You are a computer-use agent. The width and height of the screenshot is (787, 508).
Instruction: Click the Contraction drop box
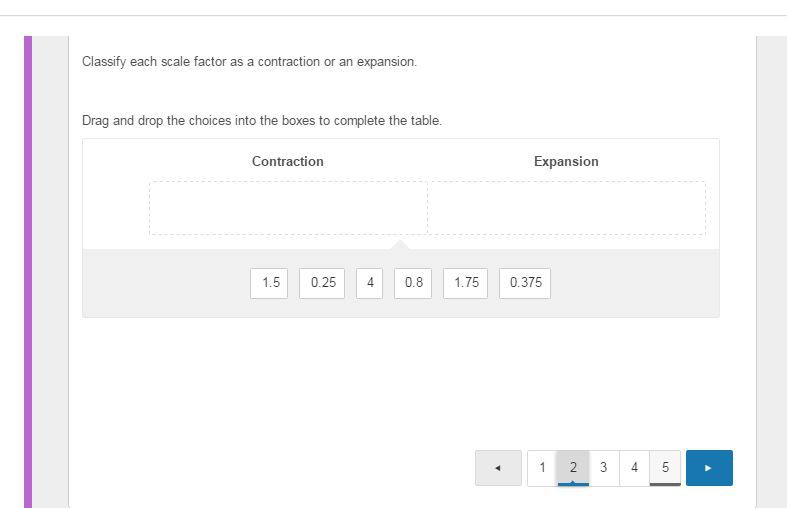(288, 208)
